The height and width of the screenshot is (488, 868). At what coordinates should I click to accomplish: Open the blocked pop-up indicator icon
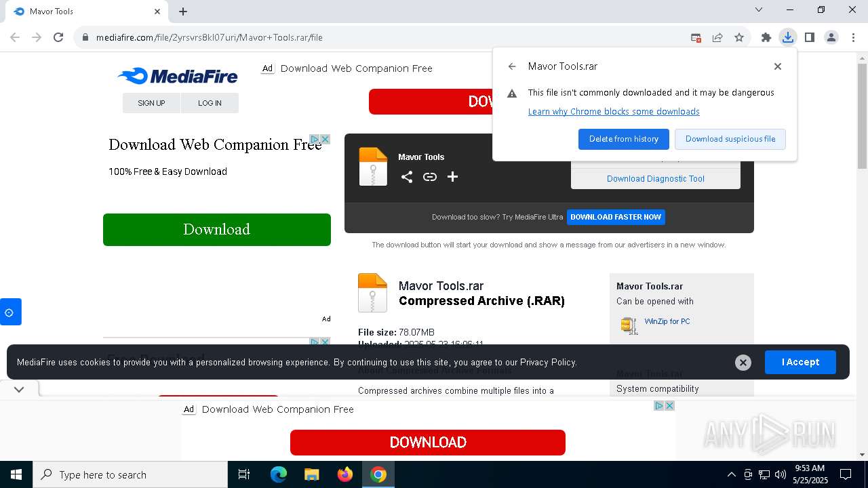pyautogui.click(x=696, y=37)
